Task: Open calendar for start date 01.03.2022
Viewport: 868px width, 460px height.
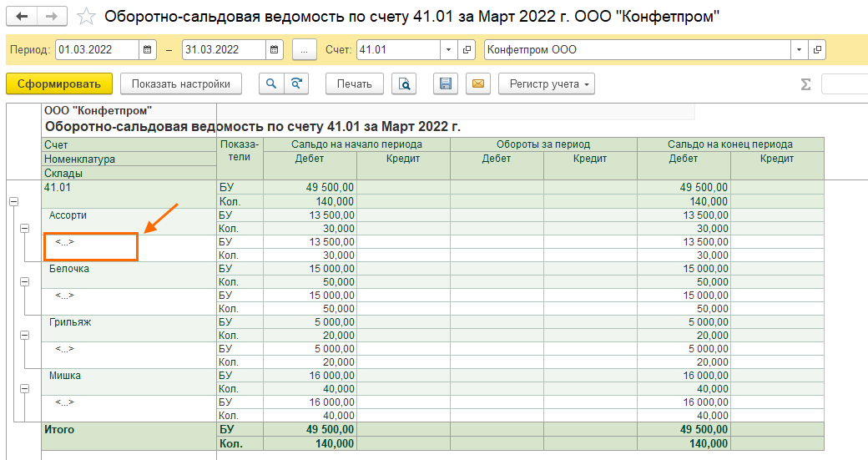Action: [147, 50]
